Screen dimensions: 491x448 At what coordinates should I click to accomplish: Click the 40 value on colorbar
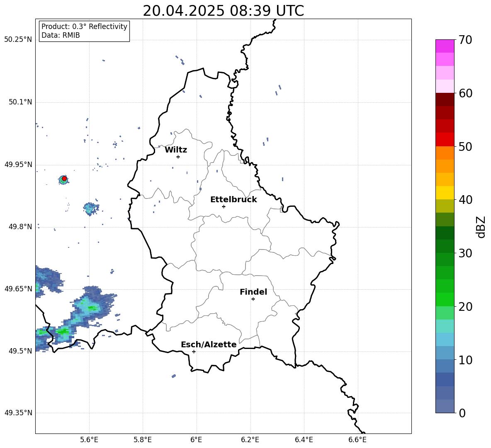(x=465, y=200)
